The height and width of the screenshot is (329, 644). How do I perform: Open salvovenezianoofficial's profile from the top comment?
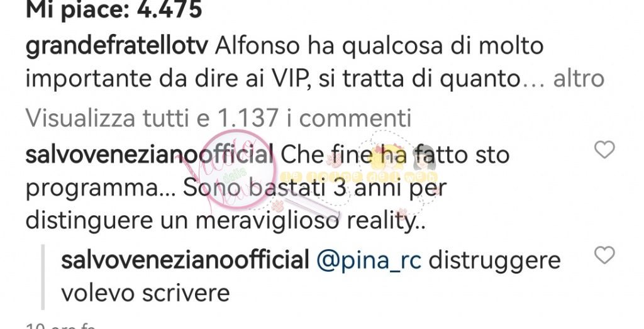[150, 155]
